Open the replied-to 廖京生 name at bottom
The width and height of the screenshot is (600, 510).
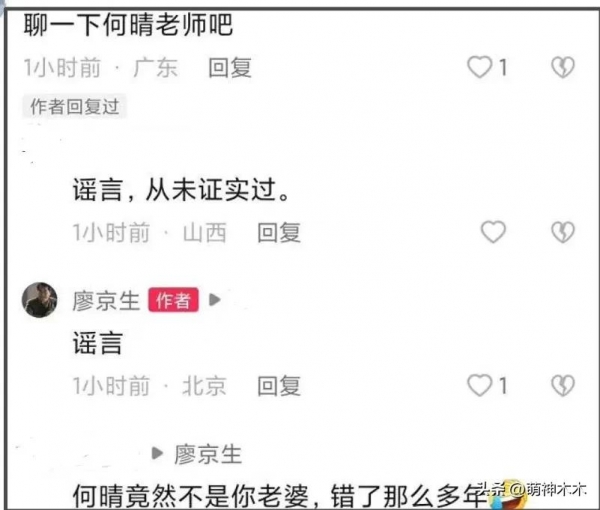coord(208,454)
